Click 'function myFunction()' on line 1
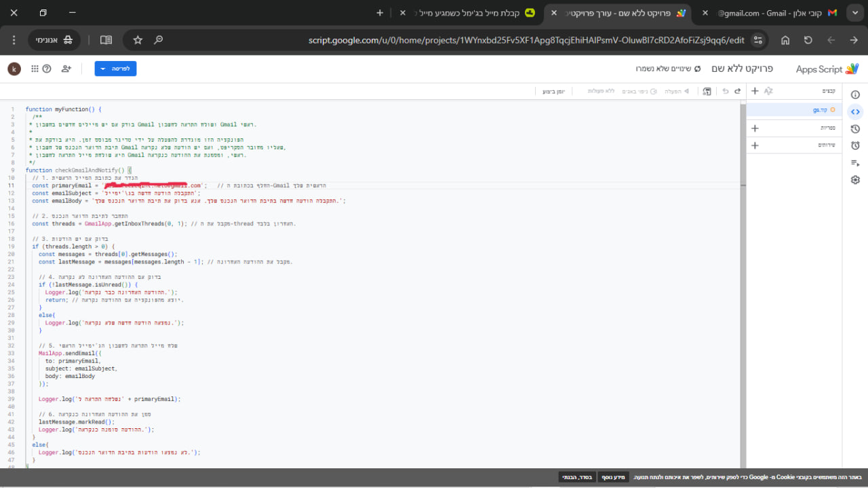 pos(63,109)
